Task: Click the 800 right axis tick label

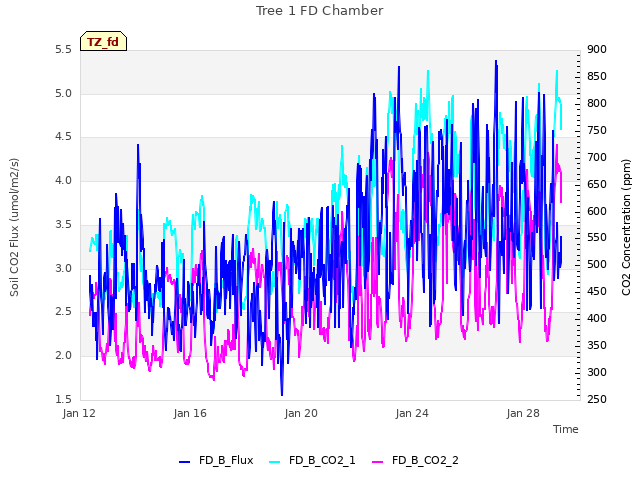Action: point(597,103)
